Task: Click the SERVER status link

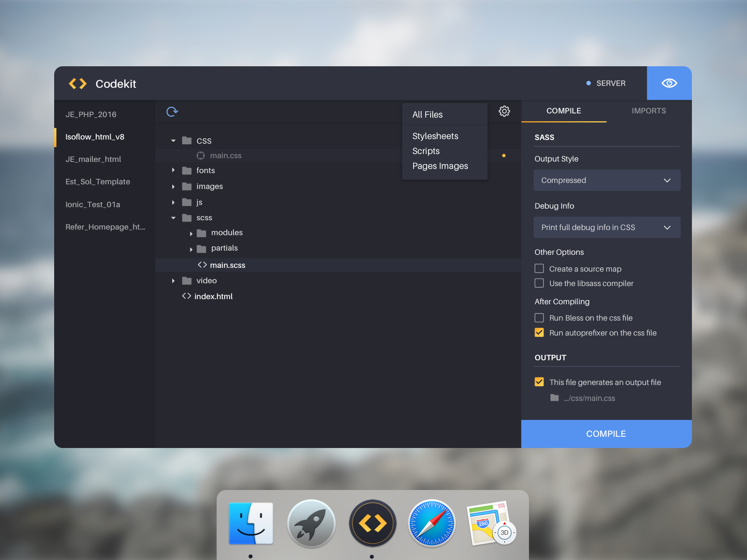Action: [x=610, y=84]
